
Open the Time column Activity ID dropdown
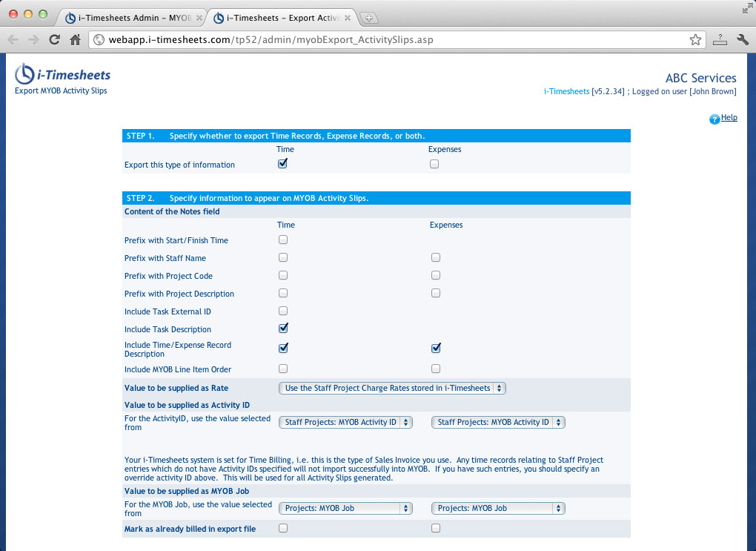[345, 422]
